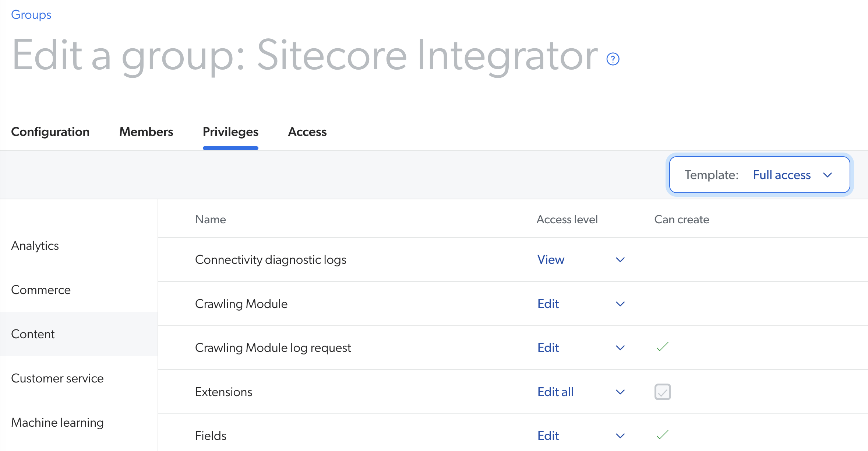868x451 pixels.
Task: Expand access level for Connectivity diagnostic logs
Action: pos(620,259)
